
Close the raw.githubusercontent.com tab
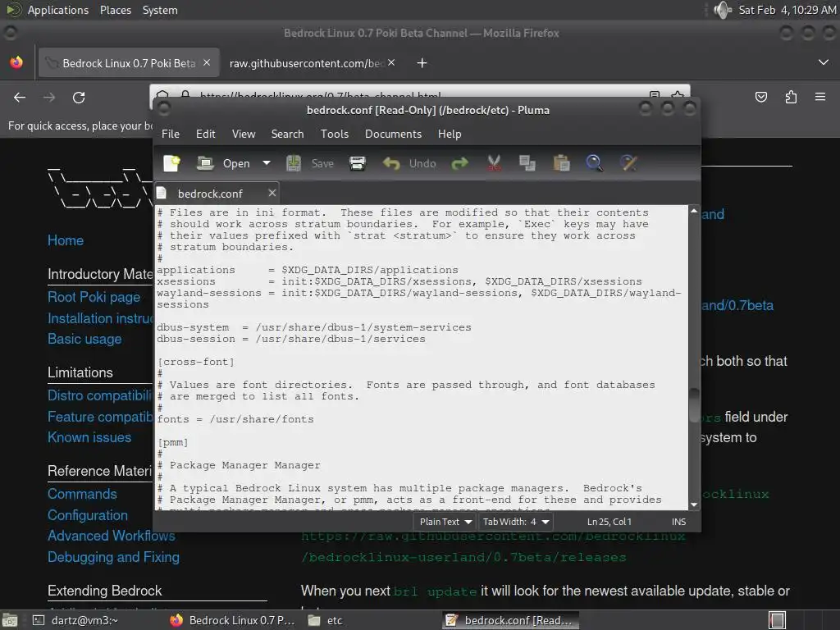(391, 62)
